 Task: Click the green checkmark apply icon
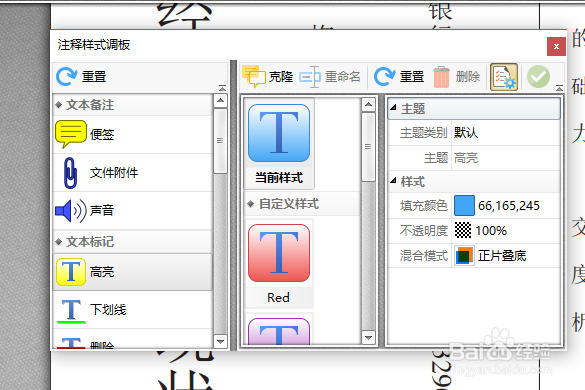pyautogui.click(x=538, y=77)
